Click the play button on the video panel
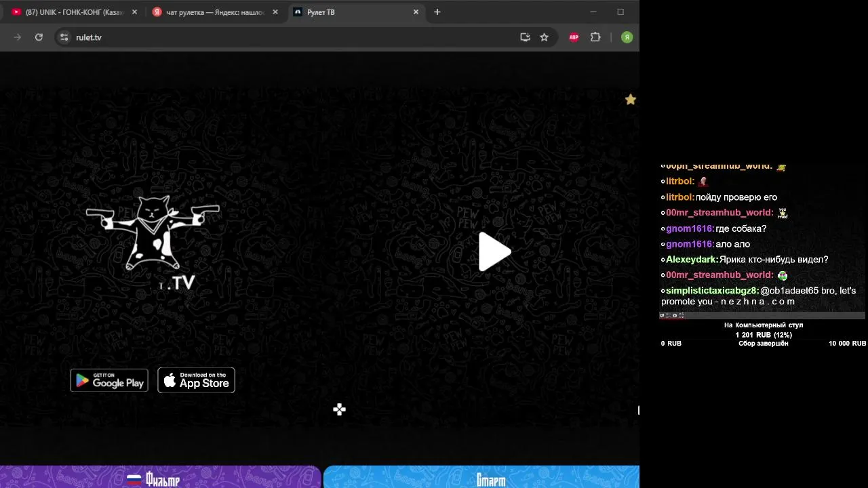868x488 pixels. pyautogui.click(x=494, y=252)
